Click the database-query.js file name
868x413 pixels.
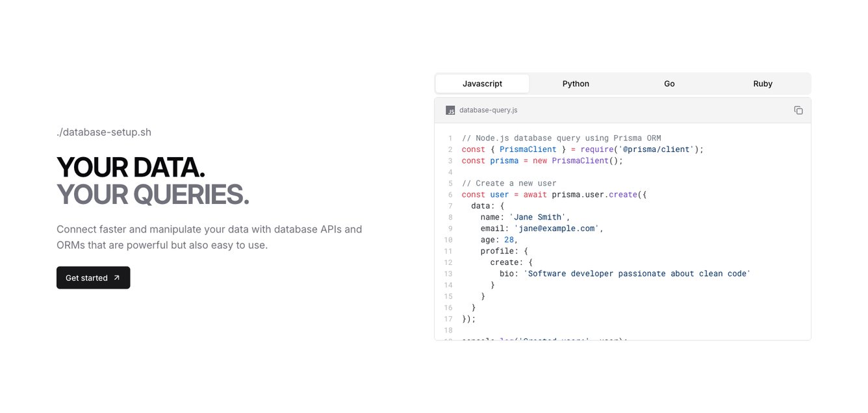pyautogui.click(x=488, y=110)
